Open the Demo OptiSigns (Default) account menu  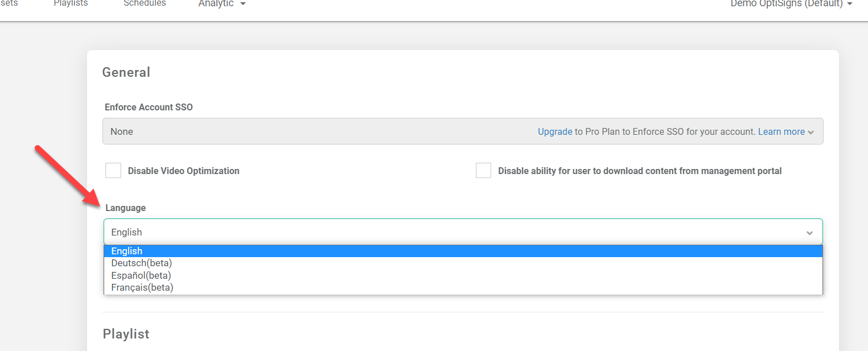[x=786, y=4]
